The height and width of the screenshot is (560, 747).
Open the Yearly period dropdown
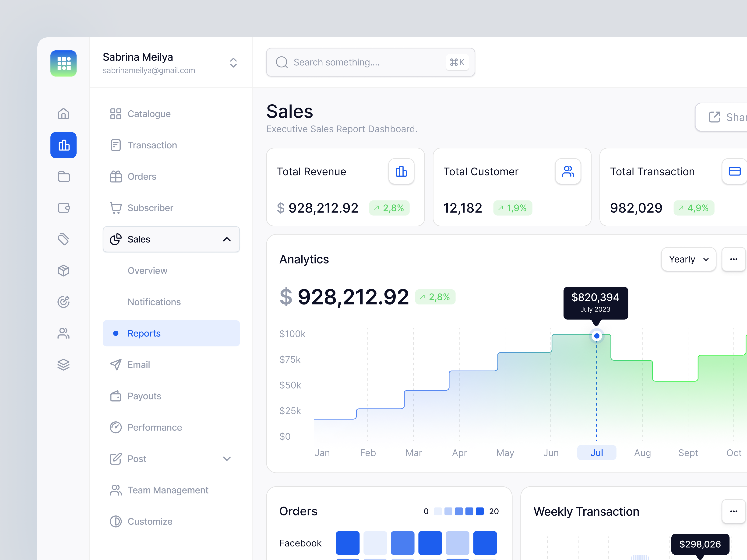[x=688, y=259]
